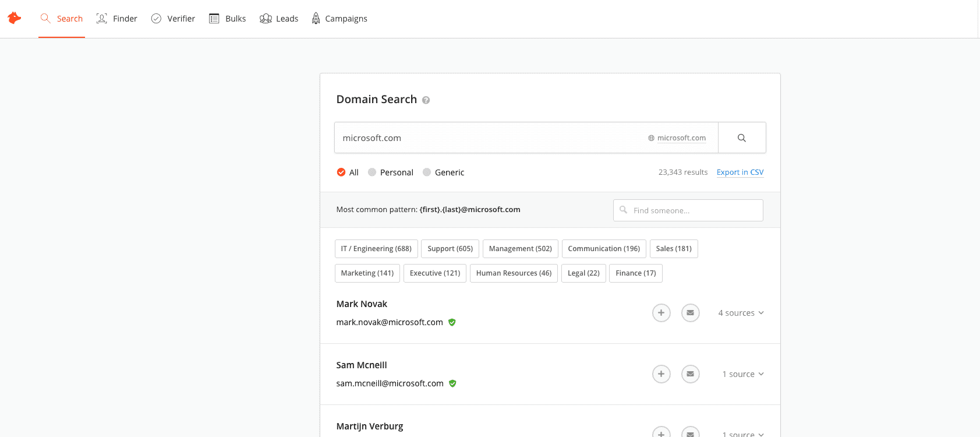This screenshot has height=437, width=980.
Task: Click the email sam.mcneill@microsoft.com
Action: (x=390, y=383)
